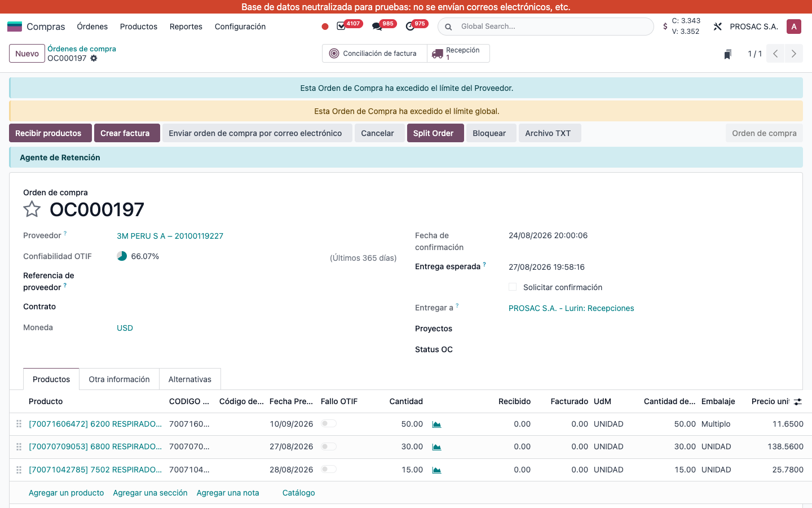This screenshot has width=812, height=508.
Task: Click drag handle of 6800 RESPIRADO row
Action: [x=19, y=446]
